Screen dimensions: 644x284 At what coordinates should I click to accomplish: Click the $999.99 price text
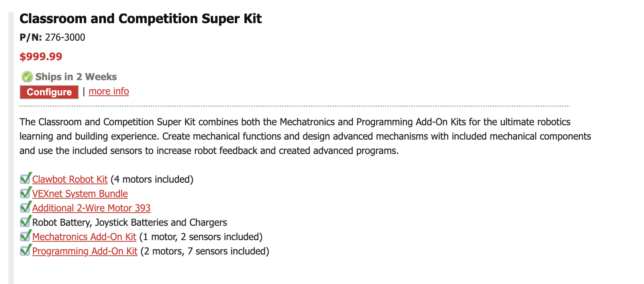(x=41, y=57)
